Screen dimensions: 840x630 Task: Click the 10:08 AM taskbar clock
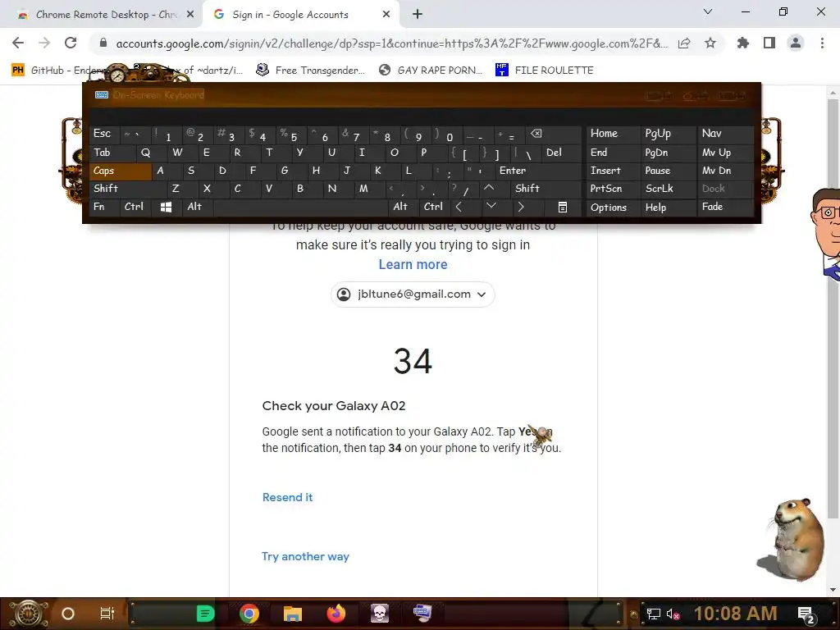(x=735, y=614)
